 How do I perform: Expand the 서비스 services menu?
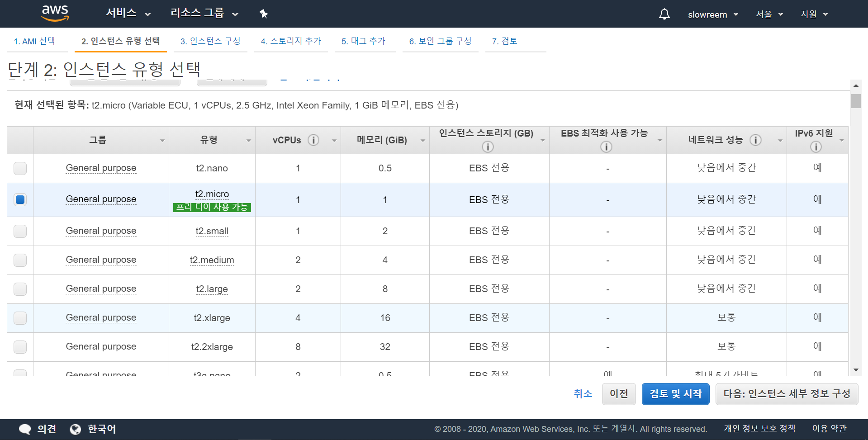pos(128,13)
